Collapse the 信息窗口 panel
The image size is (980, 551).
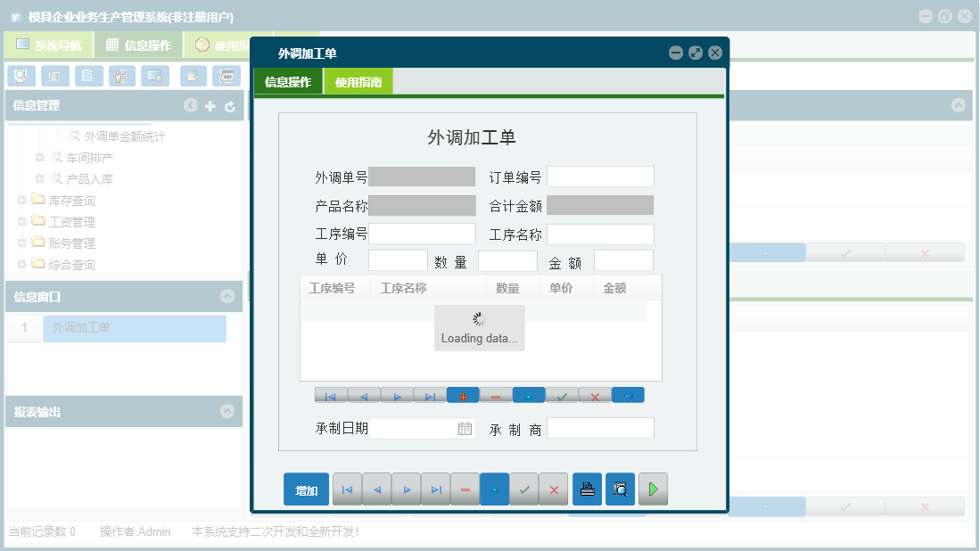click(x=227, y=296)
